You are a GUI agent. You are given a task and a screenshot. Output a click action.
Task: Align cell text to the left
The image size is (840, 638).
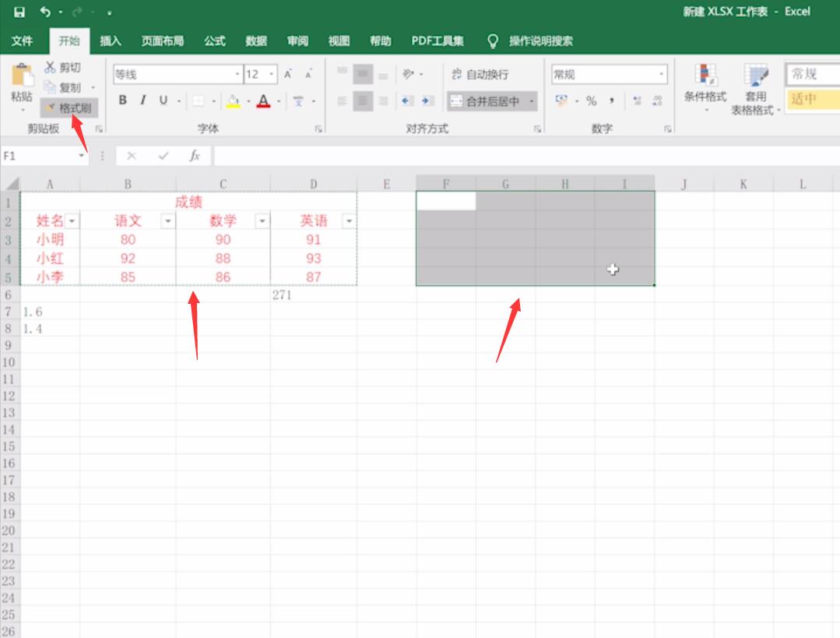[x=343, y=100]
